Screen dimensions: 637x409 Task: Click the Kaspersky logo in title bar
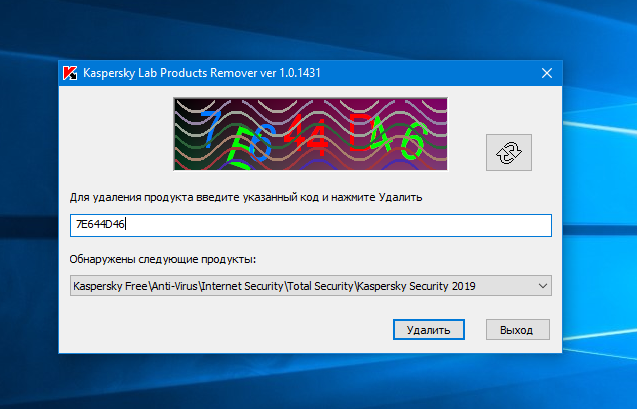[x=70, y=73]
